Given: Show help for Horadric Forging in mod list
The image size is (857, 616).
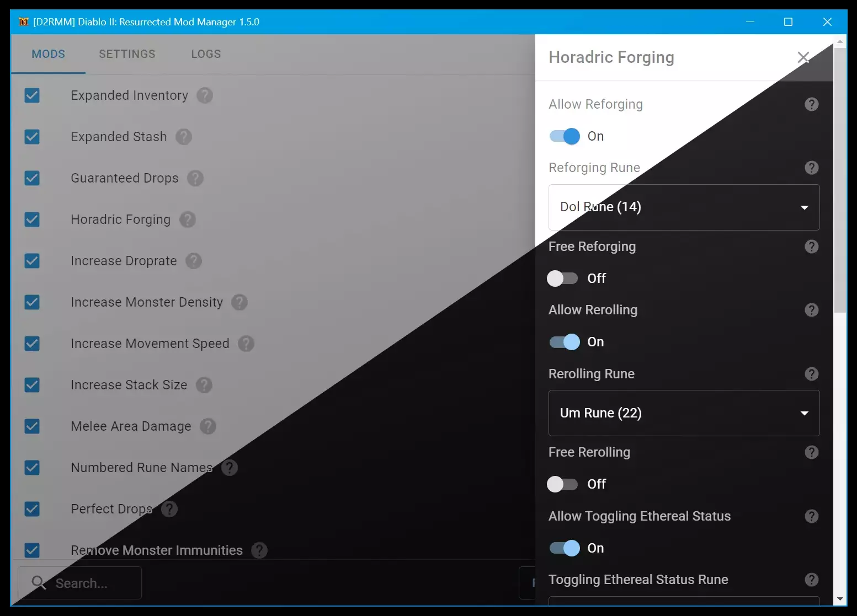Looking at the screenshot, I should click(x=188, y=219).
